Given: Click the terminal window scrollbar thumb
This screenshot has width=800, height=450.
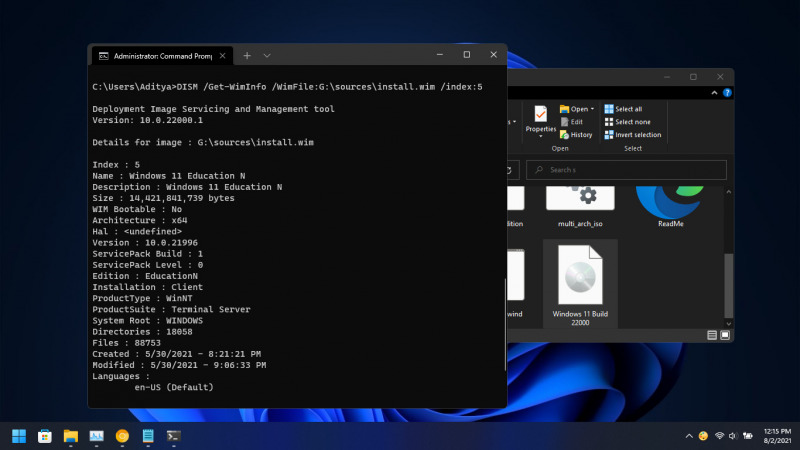Looking at the screenshot, I should (505, 324).
